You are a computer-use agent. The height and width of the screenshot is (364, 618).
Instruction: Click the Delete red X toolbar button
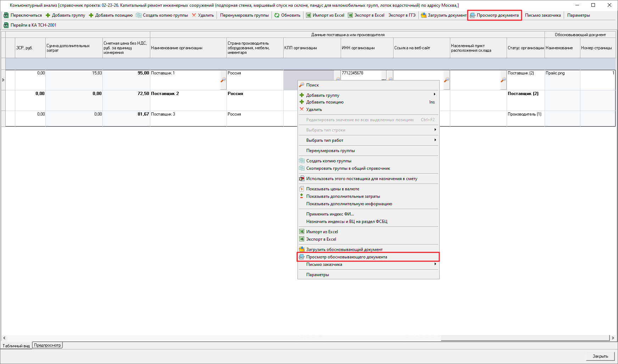[x=194, y=15]
